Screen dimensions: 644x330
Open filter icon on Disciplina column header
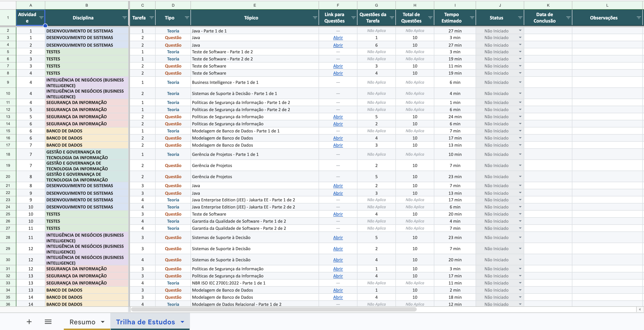pos(124,18)
